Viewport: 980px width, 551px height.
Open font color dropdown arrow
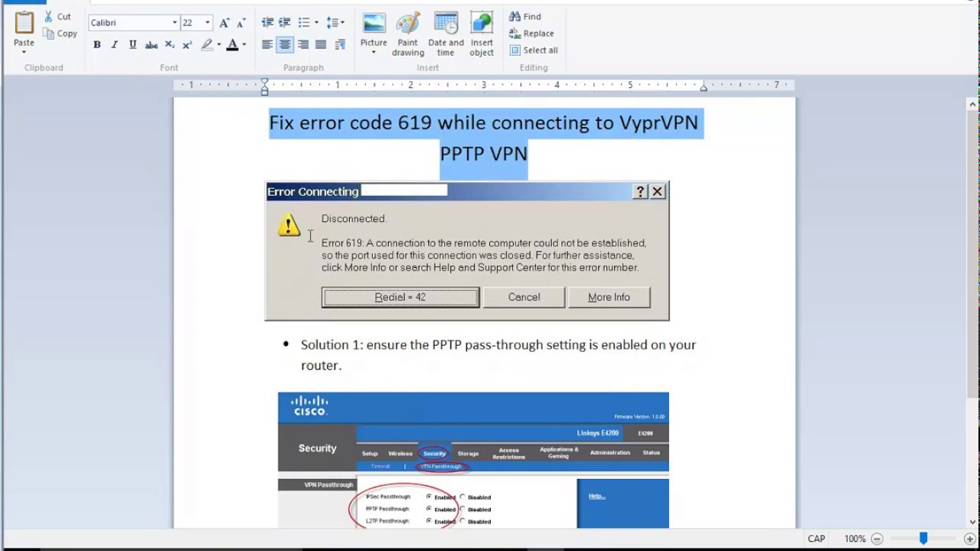(244, 45)
